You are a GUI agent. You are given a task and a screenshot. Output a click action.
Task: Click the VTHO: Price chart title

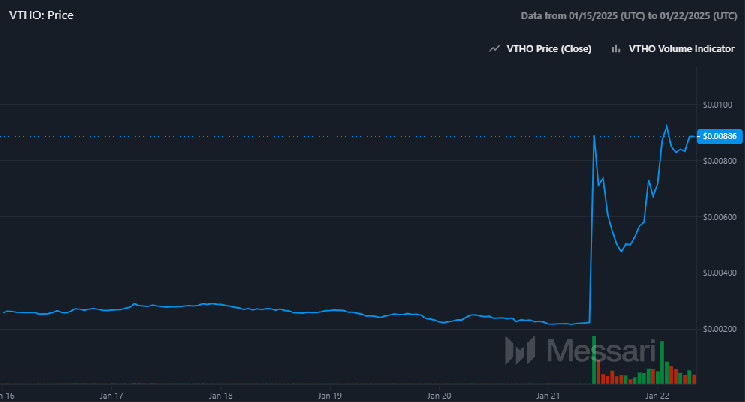(x=41, y=15)
